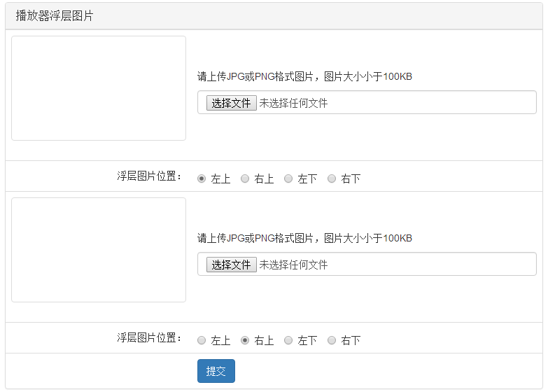This screenshot has width=548, height=392.
Task: Click the second image preview box
Action: coord(99,250)
